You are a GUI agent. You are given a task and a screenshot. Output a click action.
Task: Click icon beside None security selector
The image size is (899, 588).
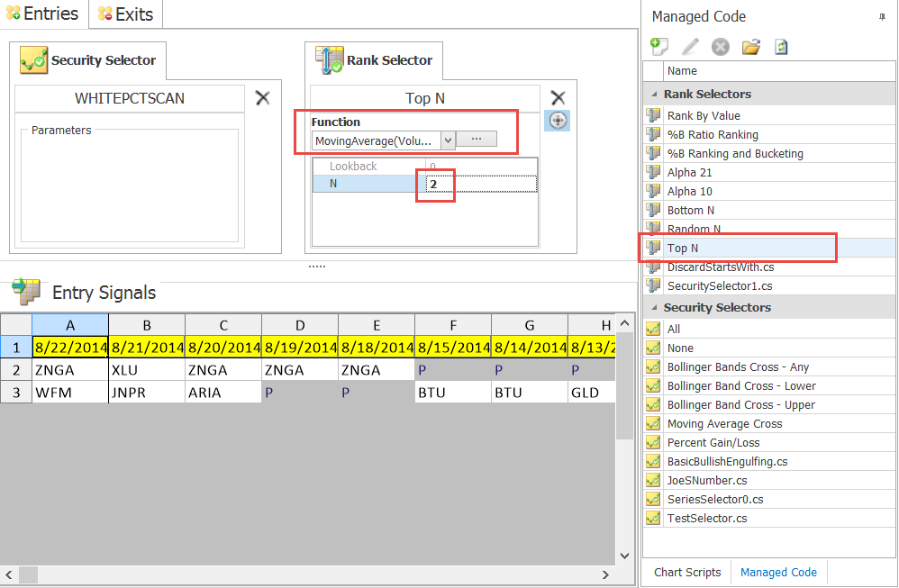point(653,348)
